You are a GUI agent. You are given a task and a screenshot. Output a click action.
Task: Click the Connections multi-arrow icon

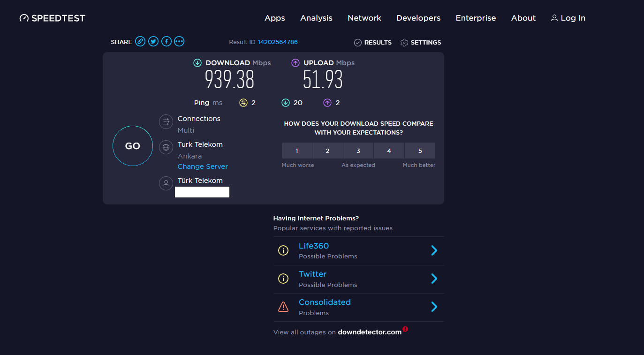(x=166, y=122)
